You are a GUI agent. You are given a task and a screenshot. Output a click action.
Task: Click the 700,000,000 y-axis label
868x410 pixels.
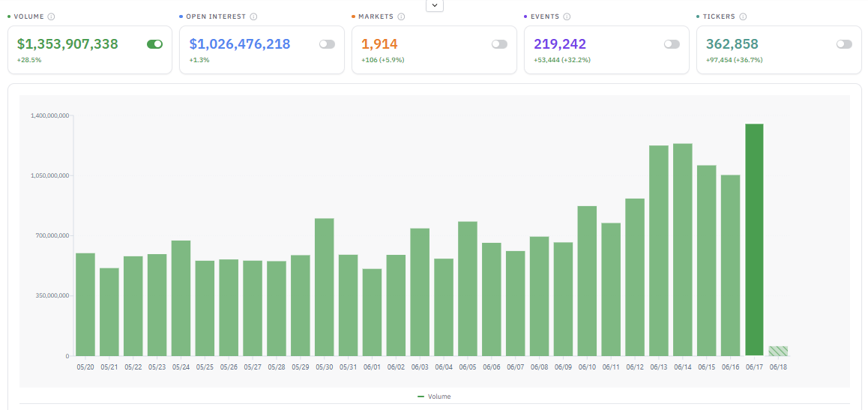click(53, 235)
